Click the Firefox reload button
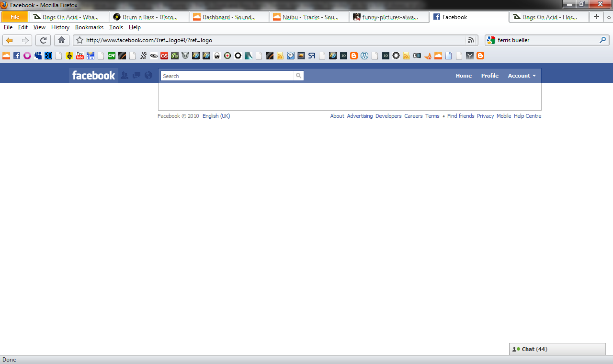 coord(43,40)
